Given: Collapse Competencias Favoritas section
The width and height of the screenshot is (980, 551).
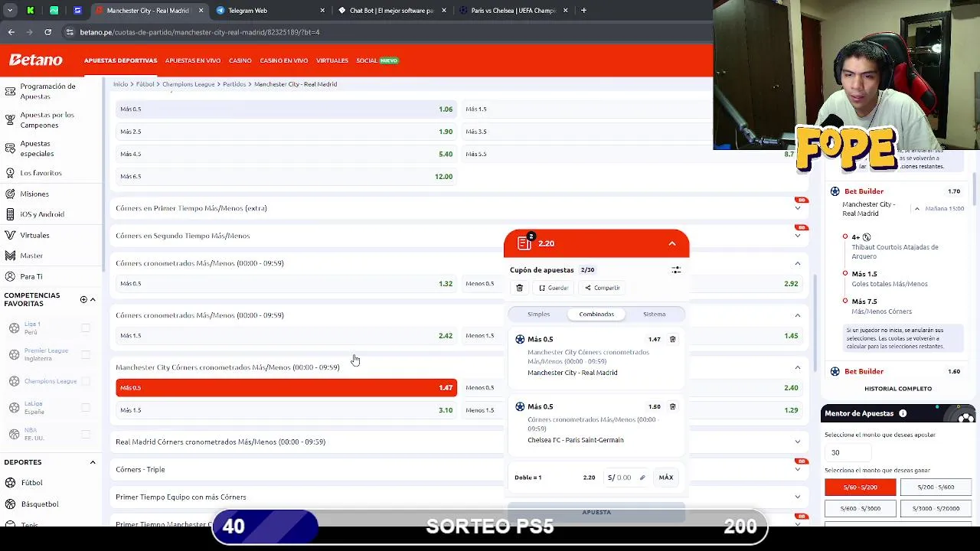Looking at the screenshot, I should pos(93,299).
